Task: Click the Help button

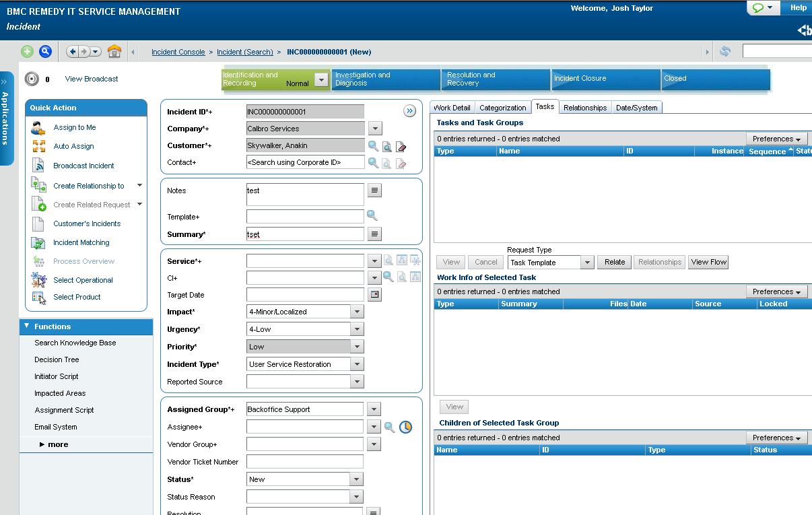Action: tap(798, 8)
